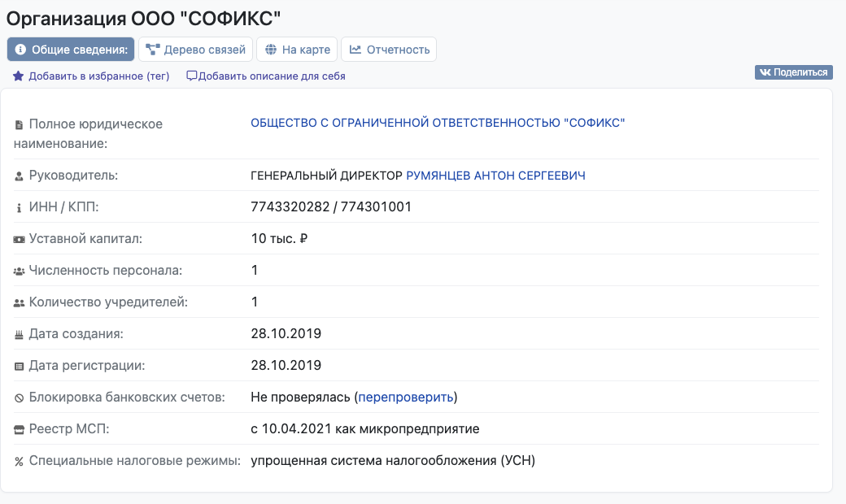Screen dimensions: 846x504
Task: Click the list icon beside Дата регистрации
Action: tap(19, 367)
